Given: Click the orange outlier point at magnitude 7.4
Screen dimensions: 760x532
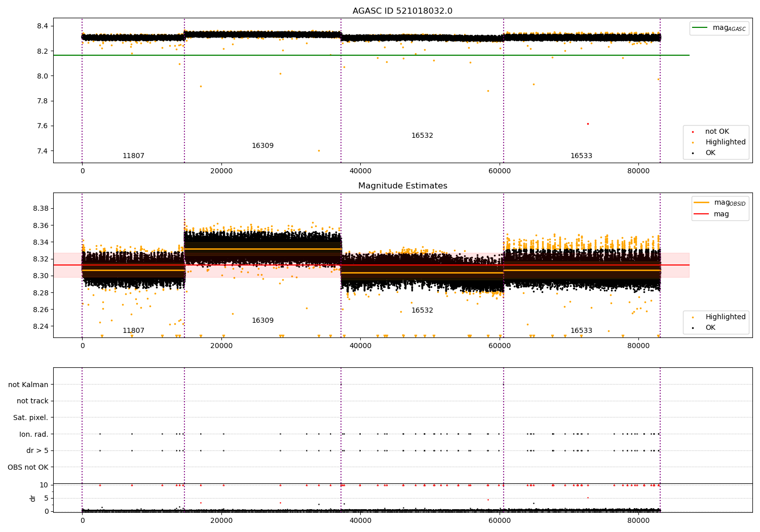Looking at the screenshot, I should 319,150.
